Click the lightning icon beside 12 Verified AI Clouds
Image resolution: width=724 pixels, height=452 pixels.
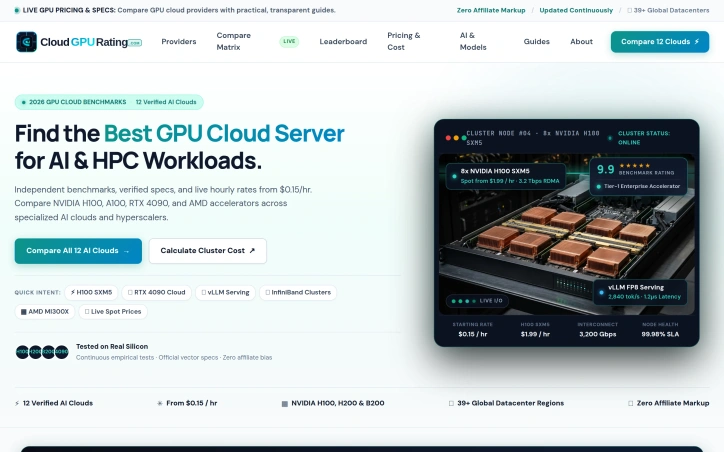pyautogui.click(x=17, y=404)
